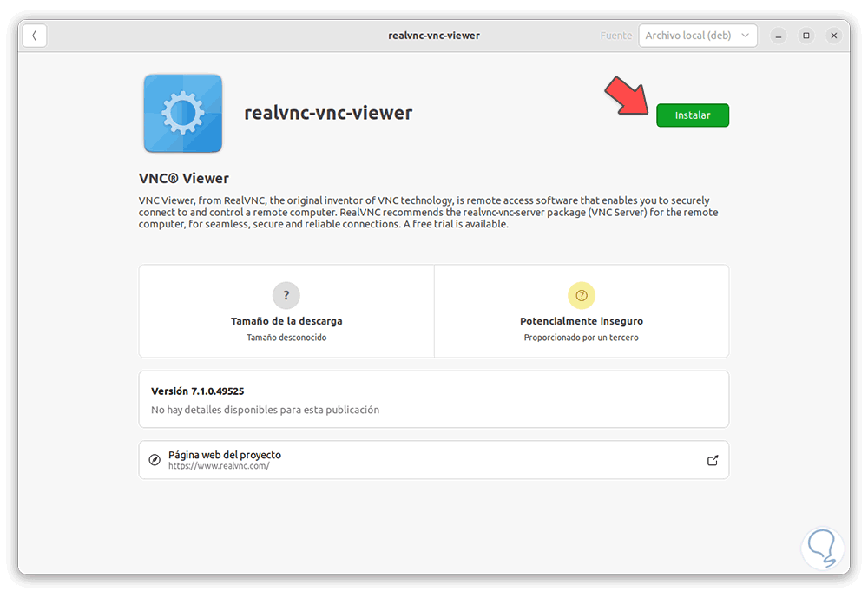The image size is (868, 598).
Task: Open the Tamaño de la descarga card
Action: [286, 312]
